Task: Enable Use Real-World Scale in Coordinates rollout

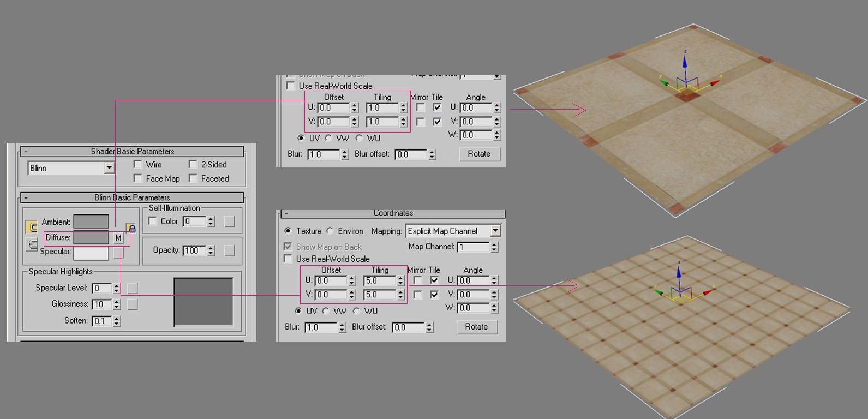Action: click(x=288, y=259)
